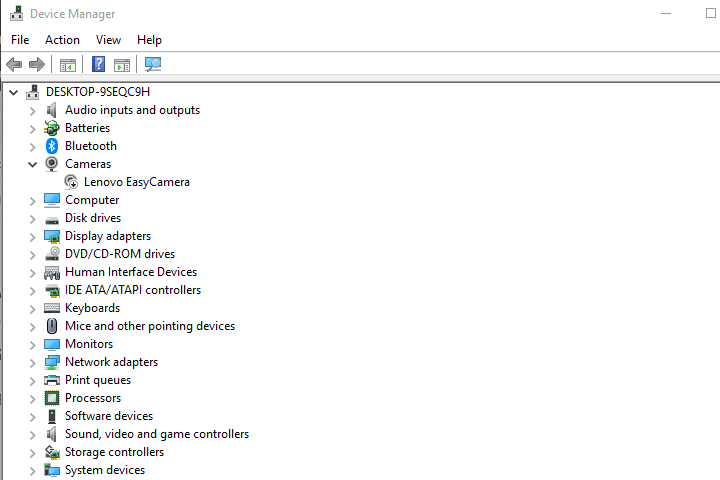Open help with the blue question mark icon
Viewport: 720px width, 480px height.
98,64
